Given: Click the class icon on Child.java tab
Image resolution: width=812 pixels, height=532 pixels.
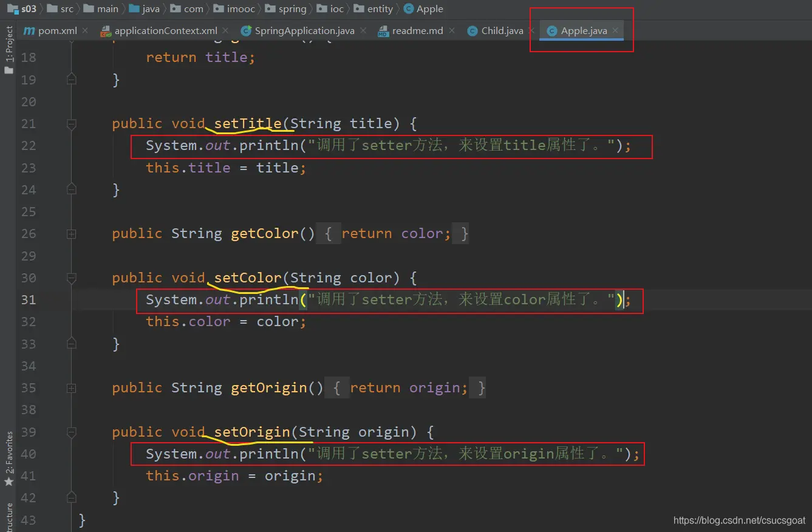Looking at the screenshot, I should coord(473,31).
